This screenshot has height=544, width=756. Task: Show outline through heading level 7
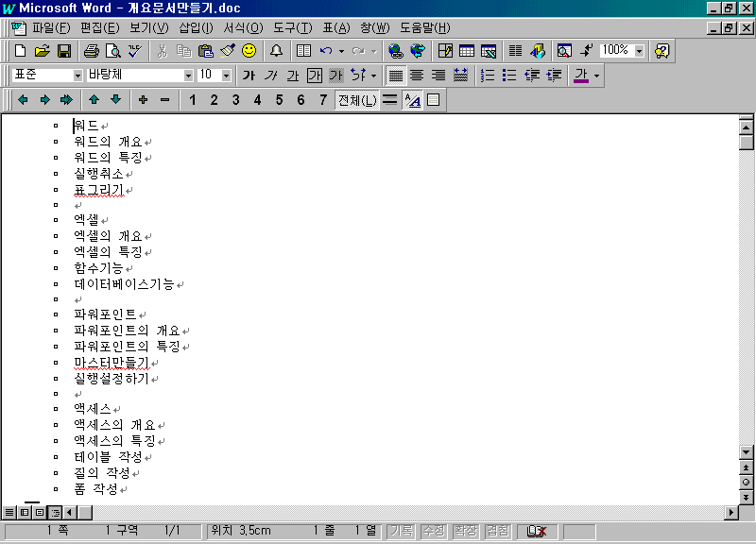point(323,100)
